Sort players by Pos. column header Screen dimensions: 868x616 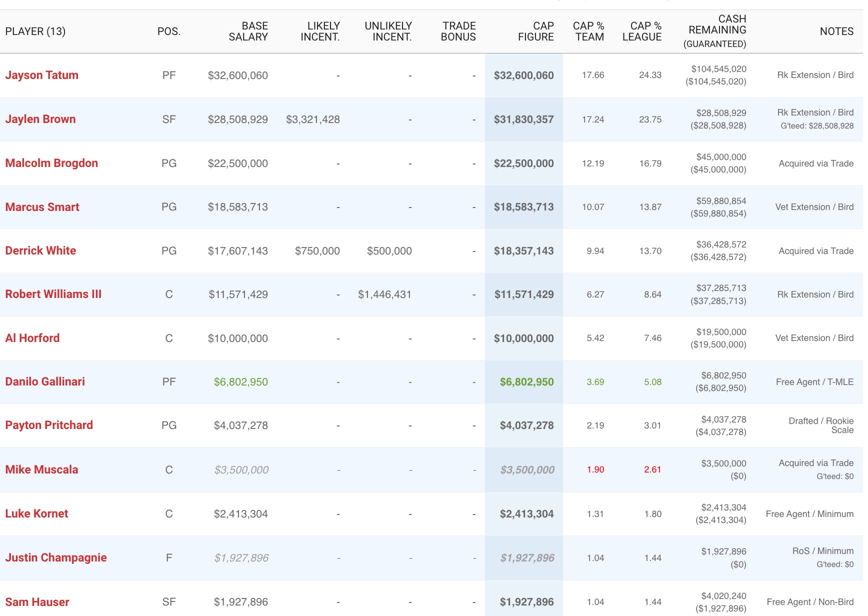(x=168, y=31)
